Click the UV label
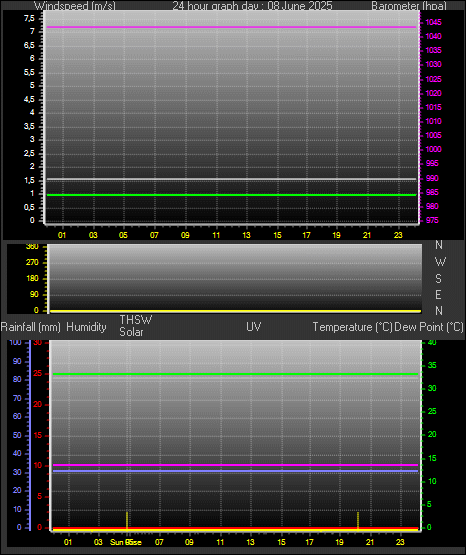 pos(254,327)
